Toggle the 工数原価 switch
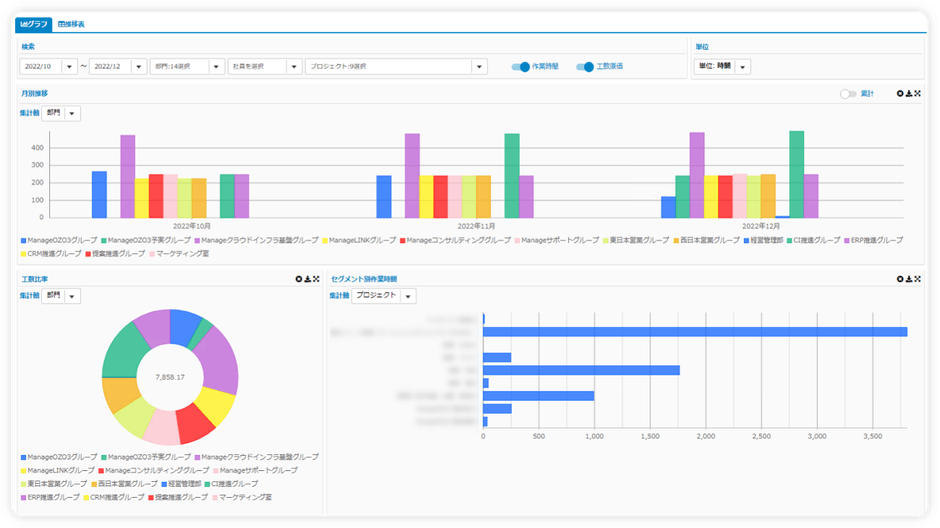The height and width of the screenshot is (528, 940). [x=585, y=67]
